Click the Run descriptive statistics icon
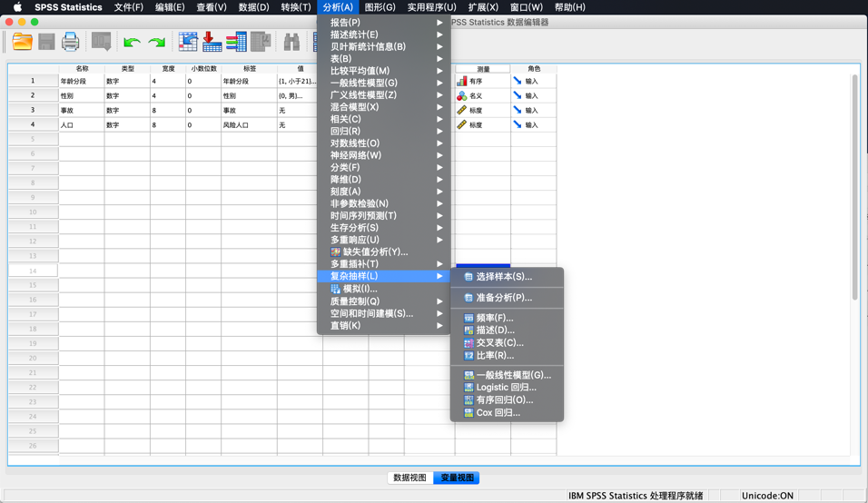The height and width of the screenshot is (503, 868). [261, 42]
